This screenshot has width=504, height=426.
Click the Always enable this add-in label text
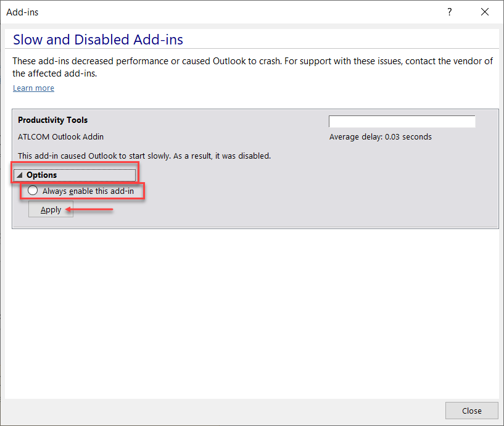pos(88,191)
